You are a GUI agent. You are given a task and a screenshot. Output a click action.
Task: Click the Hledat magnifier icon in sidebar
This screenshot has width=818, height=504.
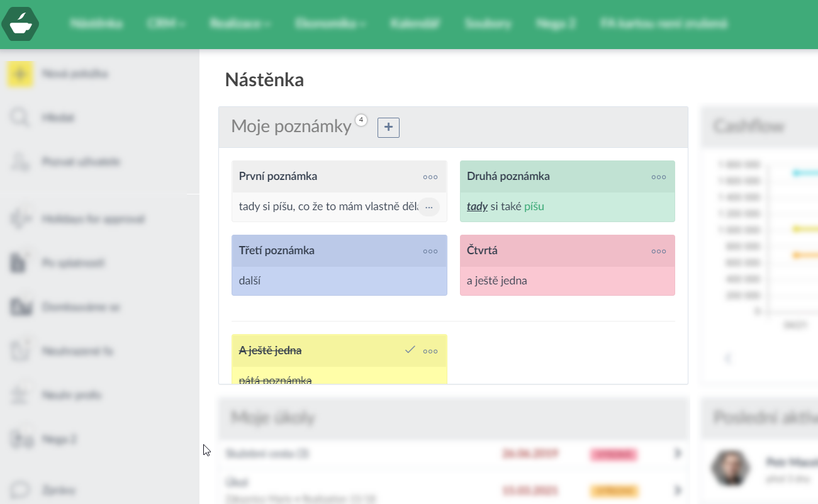(20, 118)
